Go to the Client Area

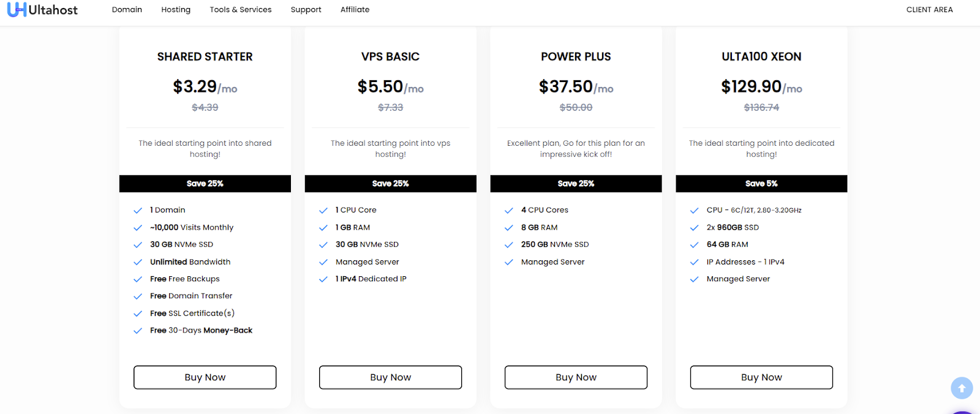click(929, 10)
